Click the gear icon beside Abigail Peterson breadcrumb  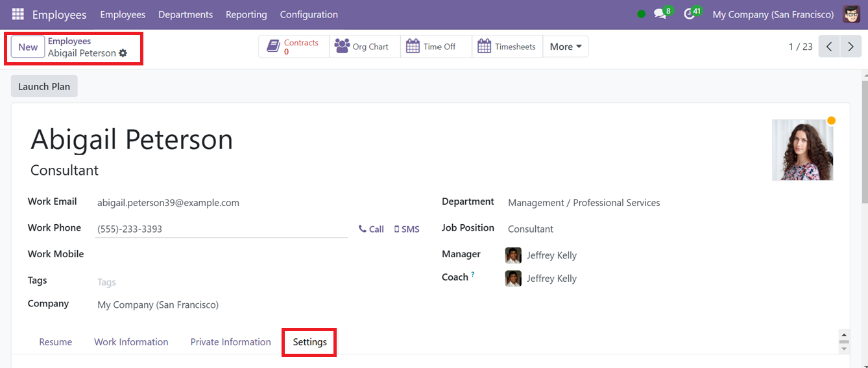click(x=123, y=53)
